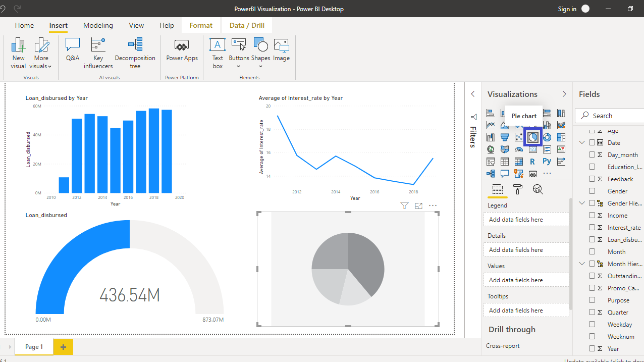Pick the Map globe visualization icon

click(x=491, y=149)
